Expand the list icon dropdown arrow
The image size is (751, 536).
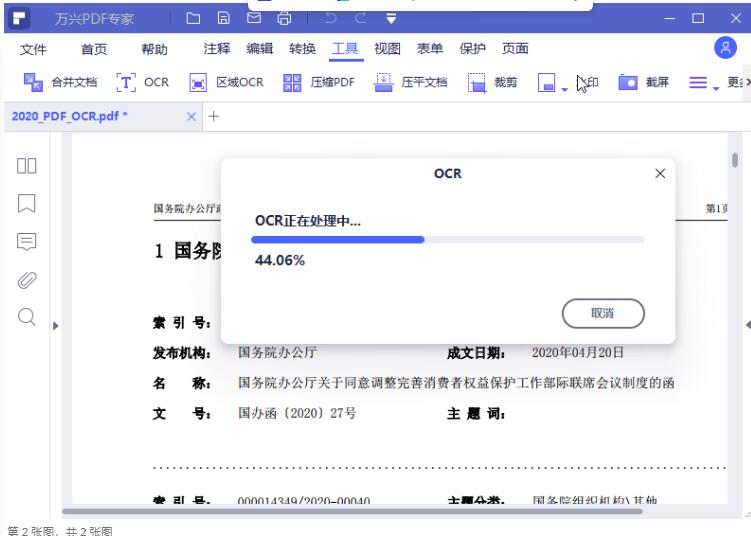coord(716,89)
